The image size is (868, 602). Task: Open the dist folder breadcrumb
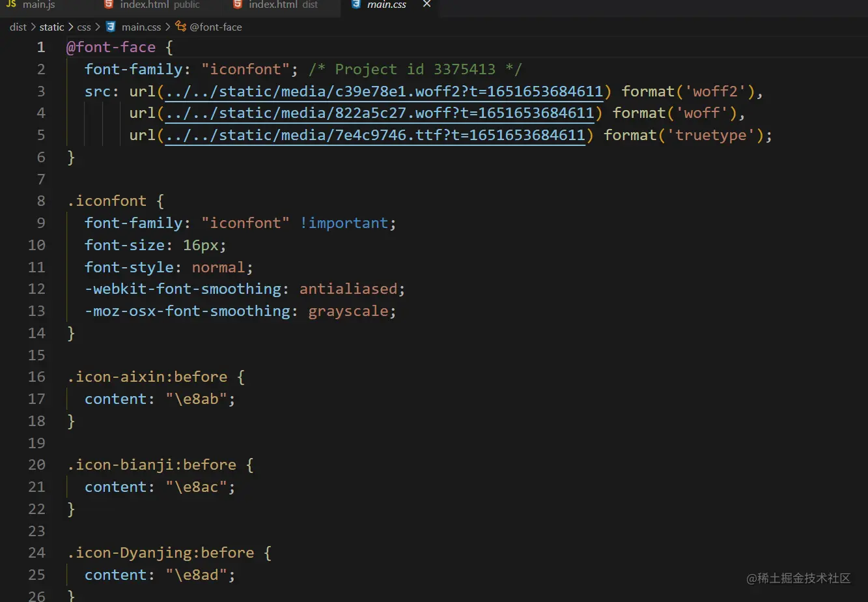[18, 27]
